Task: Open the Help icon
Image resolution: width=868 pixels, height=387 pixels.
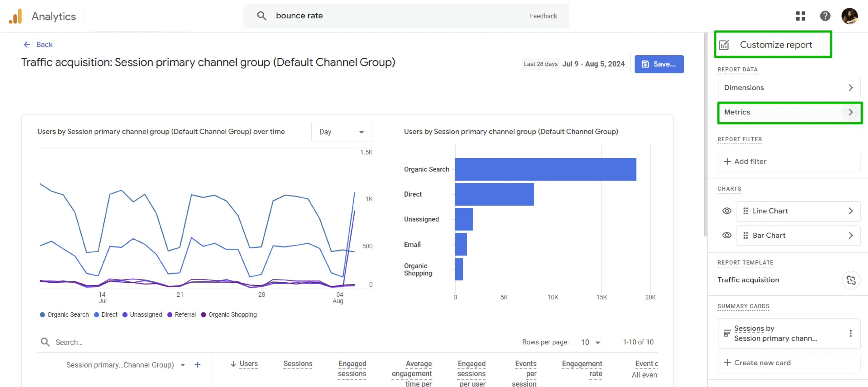Action: [x=825, y=16]
